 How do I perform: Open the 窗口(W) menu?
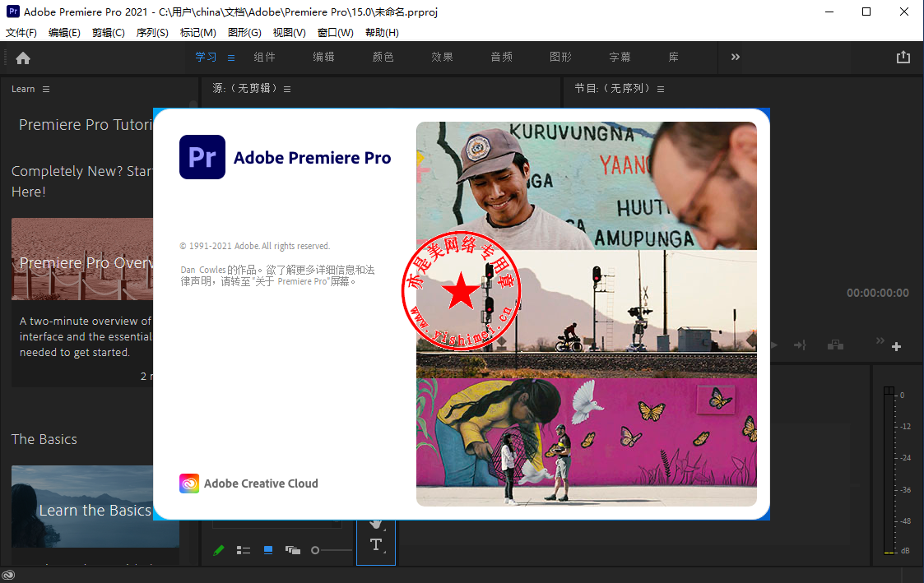point(336,32)
